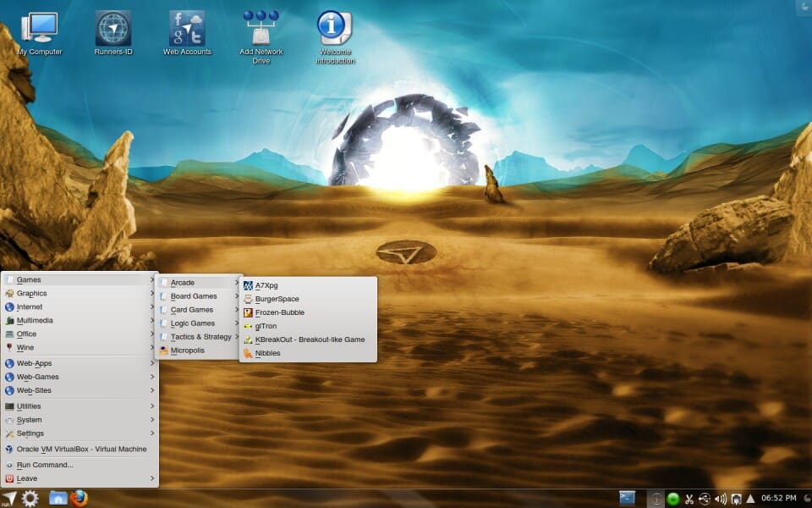Open the scissors clipboard tray icon
The image size is (812, 508).
coord(689,500)
